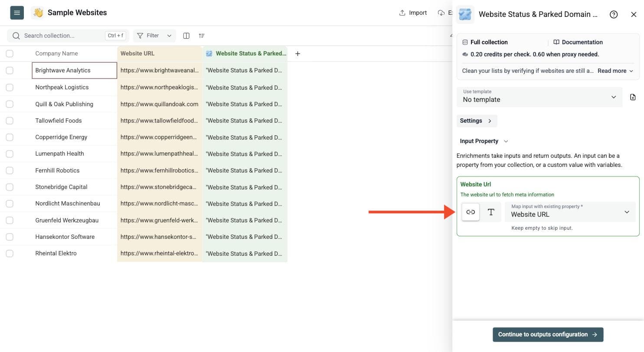Open the sort options icon

[x=202, y=36]
